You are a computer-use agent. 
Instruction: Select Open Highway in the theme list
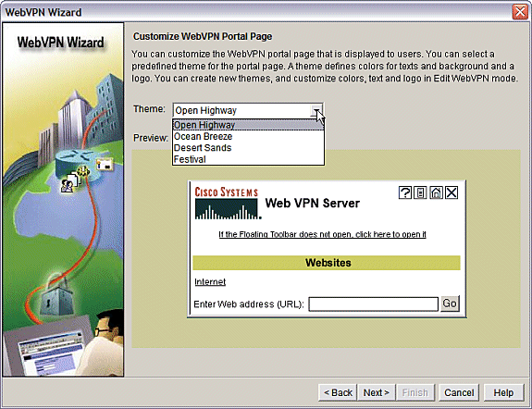click(x=248, y=125)
